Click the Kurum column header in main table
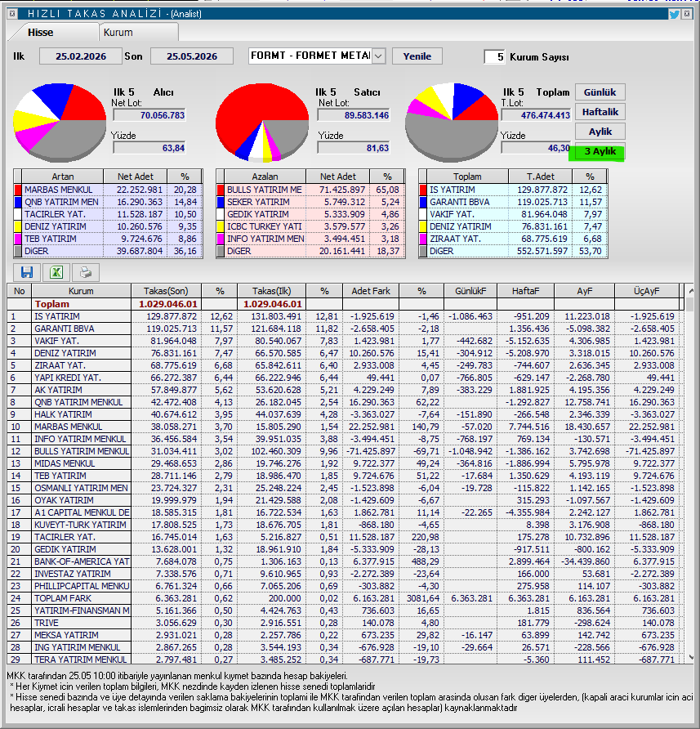The height and width of the screenshot is (729, 700). point(81,291)
